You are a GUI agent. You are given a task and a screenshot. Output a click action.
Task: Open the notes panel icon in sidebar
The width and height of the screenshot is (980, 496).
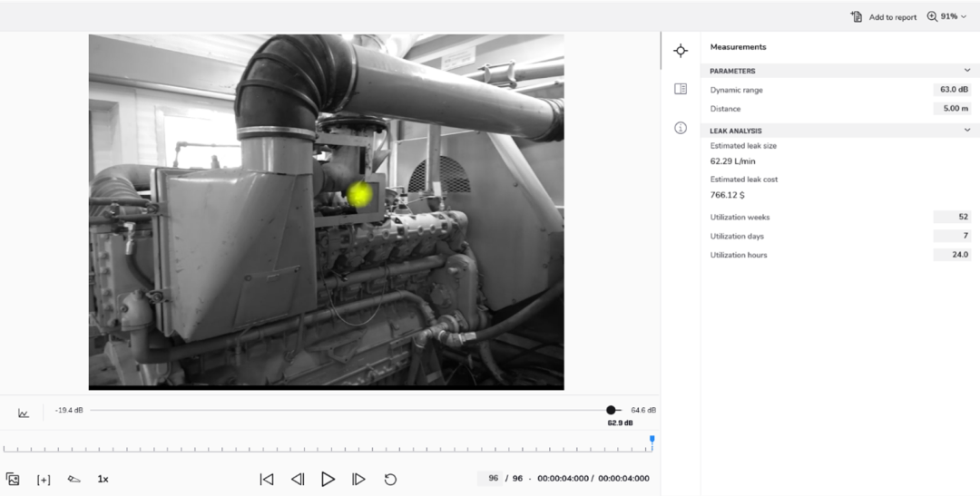pos(681,89)
